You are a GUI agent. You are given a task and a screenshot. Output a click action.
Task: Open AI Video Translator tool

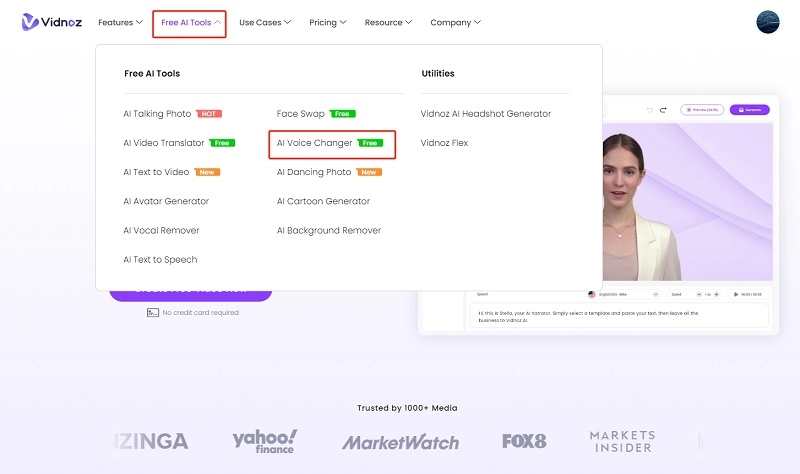(x=164, y=143)
